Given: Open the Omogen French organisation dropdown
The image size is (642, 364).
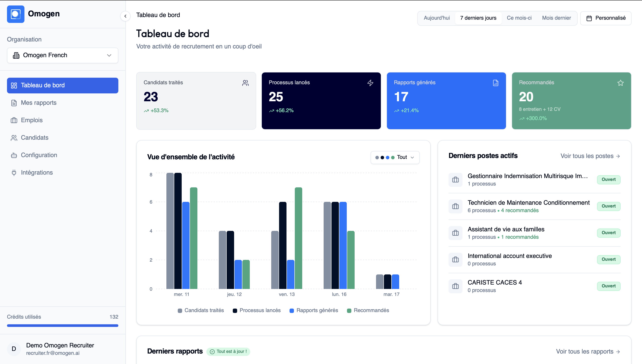Looking at the screenshot, I should pos(62,55).
